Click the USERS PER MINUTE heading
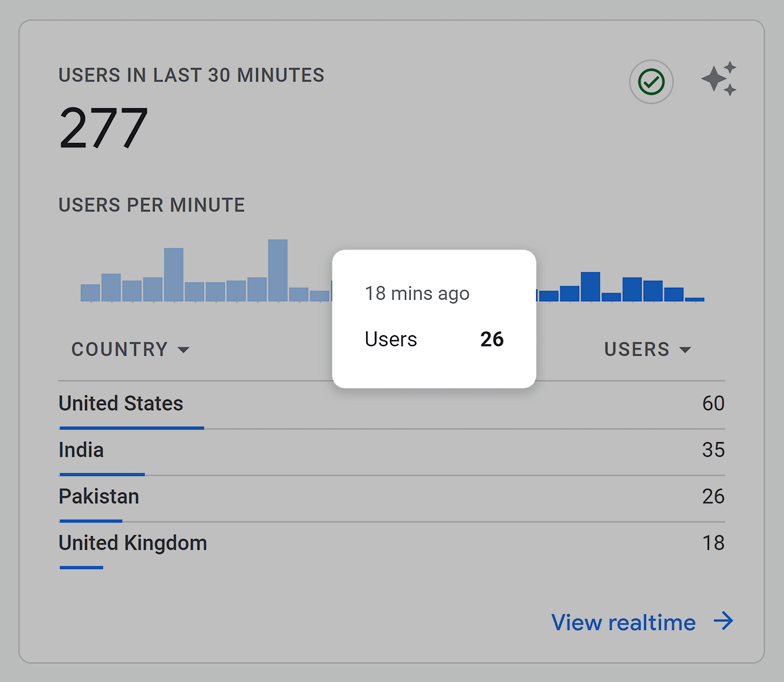 pyautogui.click(x=151, y=205)
